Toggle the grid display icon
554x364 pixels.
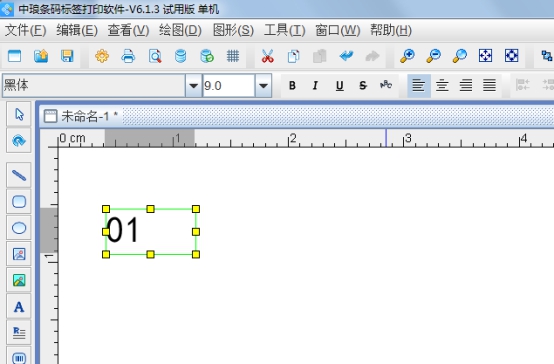pyautogui.click(x=233, y=56)
